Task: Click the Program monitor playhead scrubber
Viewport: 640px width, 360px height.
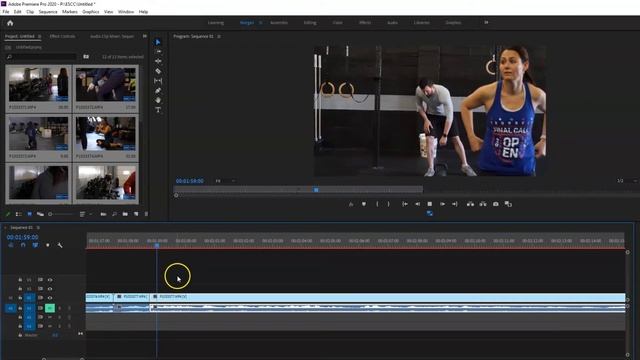Action: tap(316, 190)
